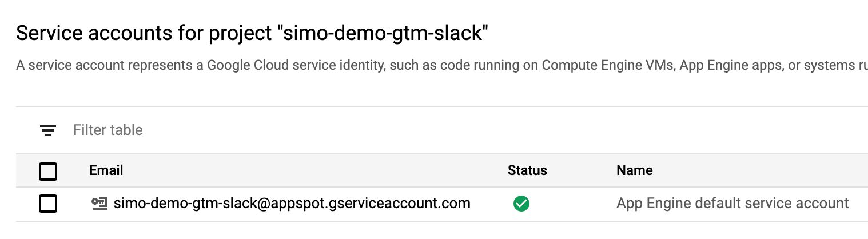This screenshot has width=868, height=239.
Task: Click the row gap between email and status icon
Action: [492, 204]
